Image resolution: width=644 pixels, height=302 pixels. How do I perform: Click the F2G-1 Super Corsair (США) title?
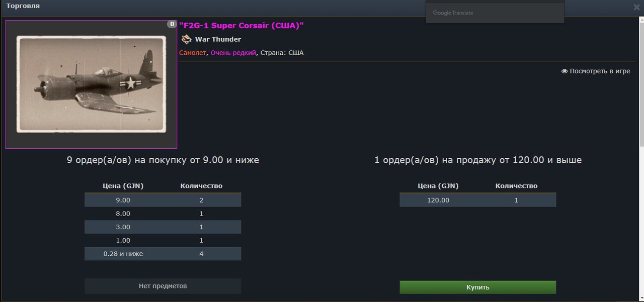[x=242, y=26]
